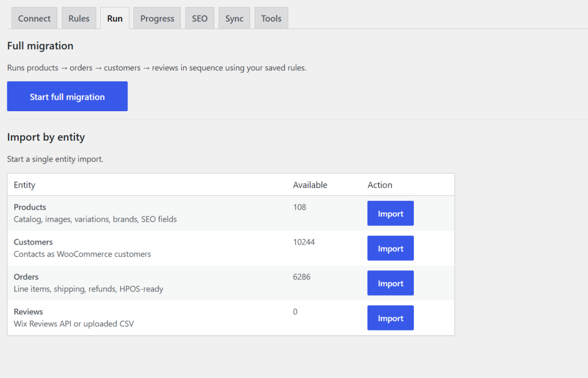Image resolution: width=588 pixels, height=378 pixels.
Task: Click the Full migration heading
Action: pyautogui.click(x=40, y=46)
